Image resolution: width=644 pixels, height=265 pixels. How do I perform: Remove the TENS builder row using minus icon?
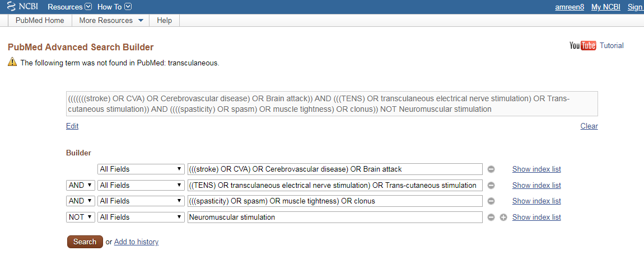coord(491,186)
